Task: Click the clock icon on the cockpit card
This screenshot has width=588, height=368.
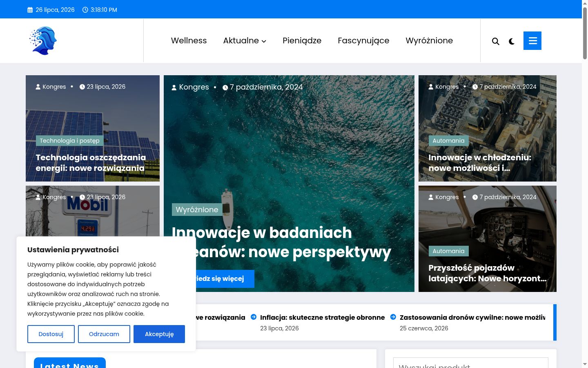Action: (475, 197)
